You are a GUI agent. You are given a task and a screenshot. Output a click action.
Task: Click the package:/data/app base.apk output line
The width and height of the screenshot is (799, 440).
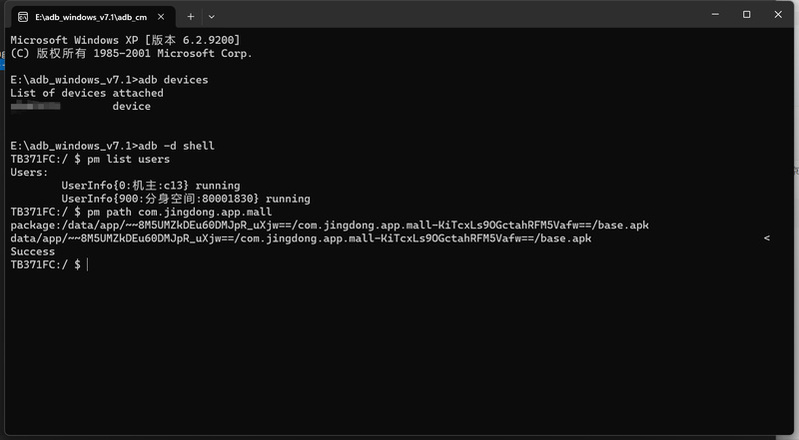[329, 225]
